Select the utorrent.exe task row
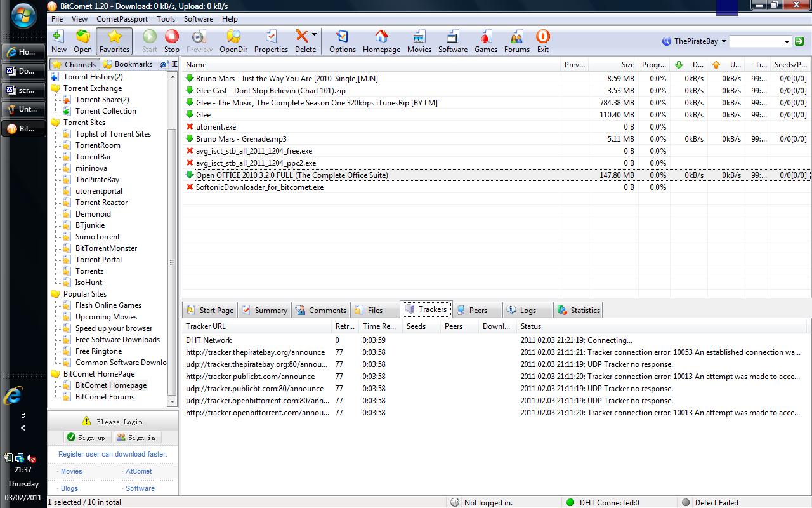812x508 pixels. pyautogui.click(x=495, y=127)
